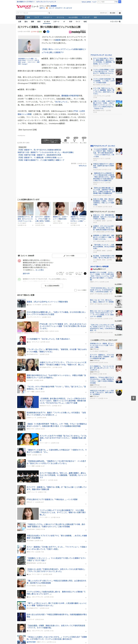Share the article on Facebook

pos(48,32)
